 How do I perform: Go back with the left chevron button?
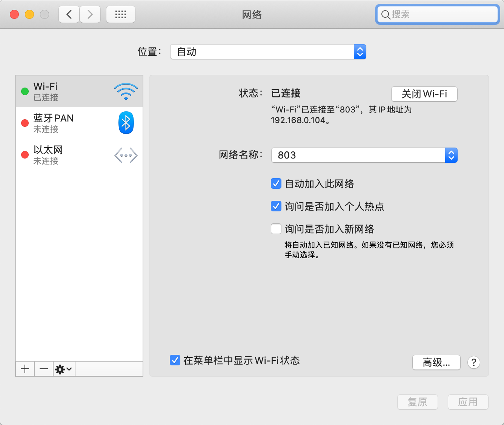(x=69, y=14)
